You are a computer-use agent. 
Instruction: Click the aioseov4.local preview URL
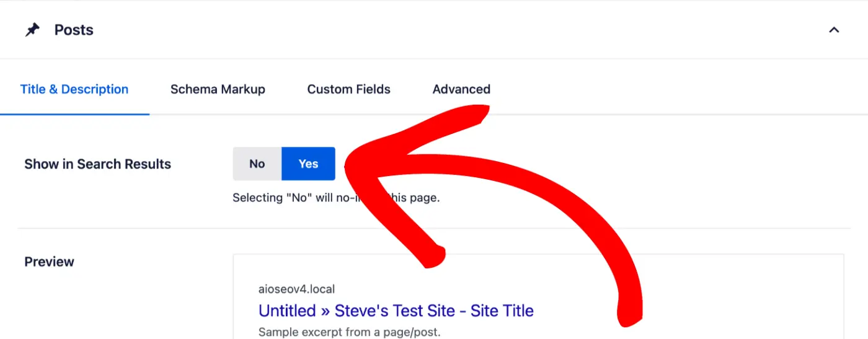click(x=296, y=289)
